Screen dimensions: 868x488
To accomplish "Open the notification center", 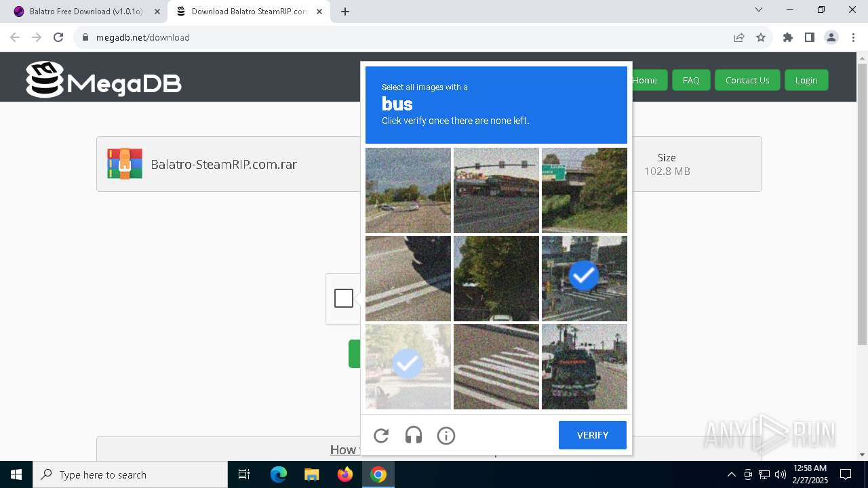I will point(846,474).
